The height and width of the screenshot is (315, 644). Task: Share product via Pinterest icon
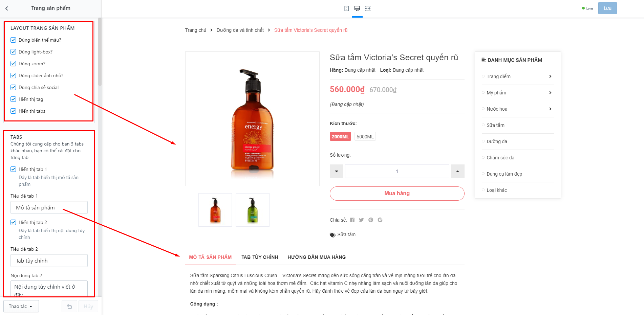(371, 220)
